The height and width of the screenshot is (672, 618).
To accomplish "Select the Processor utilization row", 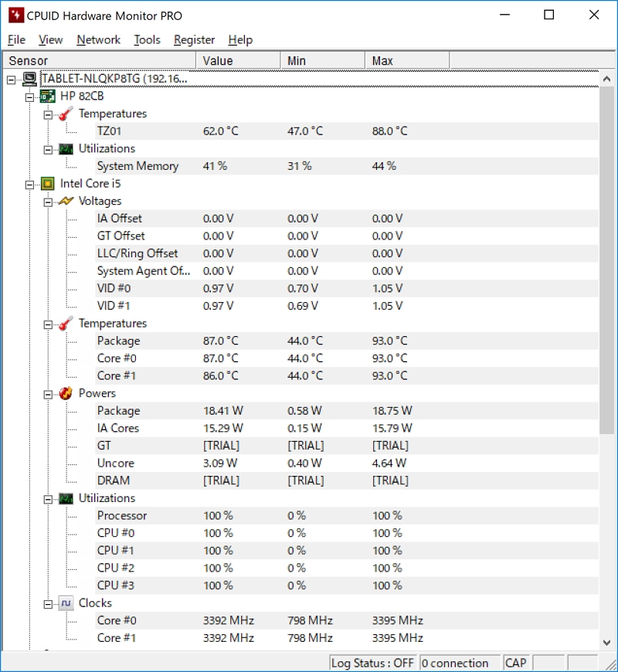I will point(347,515).
